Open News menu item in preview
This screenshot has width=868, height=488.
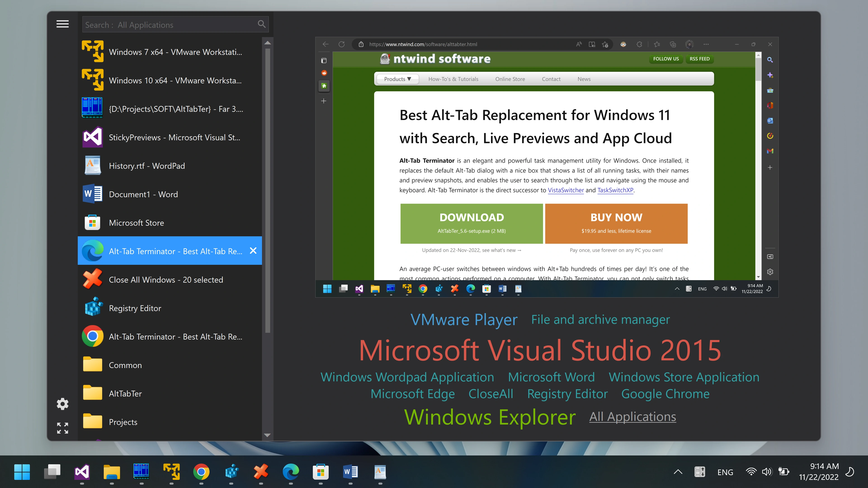tap(584, 79)
